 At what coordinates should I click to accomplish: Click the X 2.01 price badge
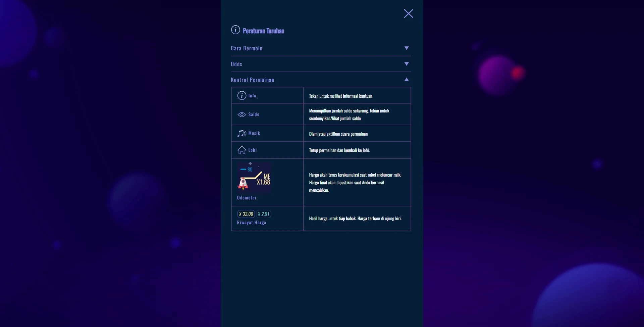263,214
